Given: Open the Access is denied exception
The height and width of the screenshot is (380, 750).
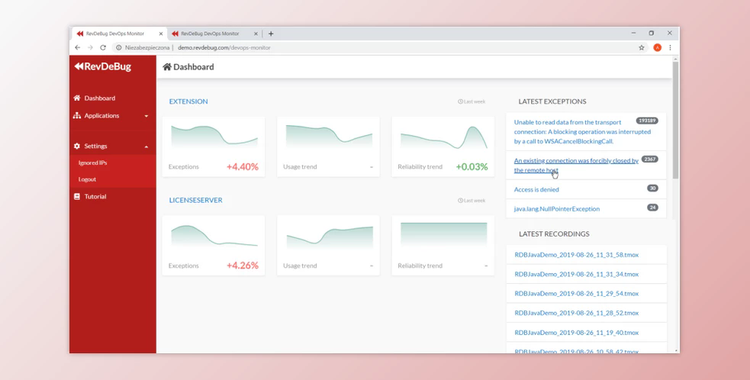Looking at the screenshot, I should tap(536, 190).
